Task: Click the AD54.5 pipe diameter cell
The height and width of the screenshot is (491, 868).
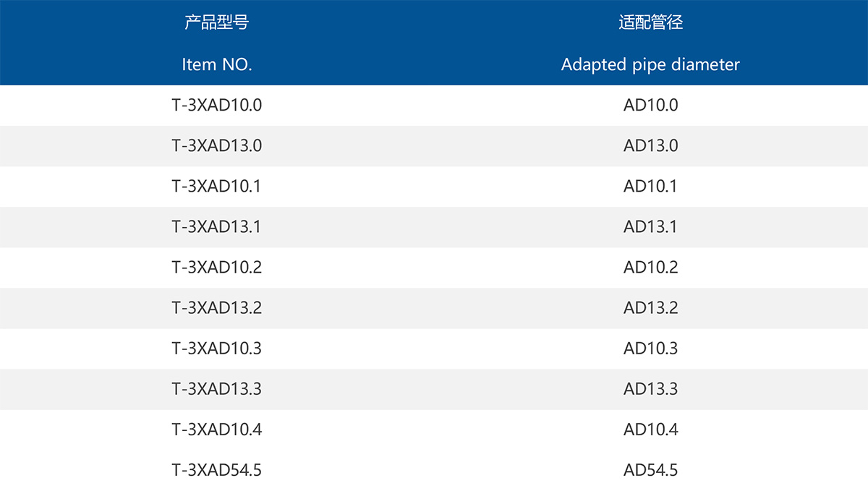Action: (650, 470)
